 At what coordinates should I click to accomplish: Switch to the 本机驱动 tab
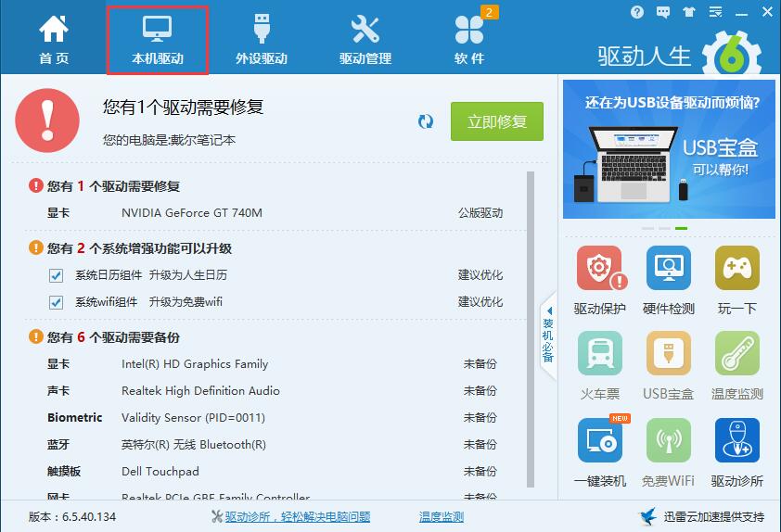158,40
